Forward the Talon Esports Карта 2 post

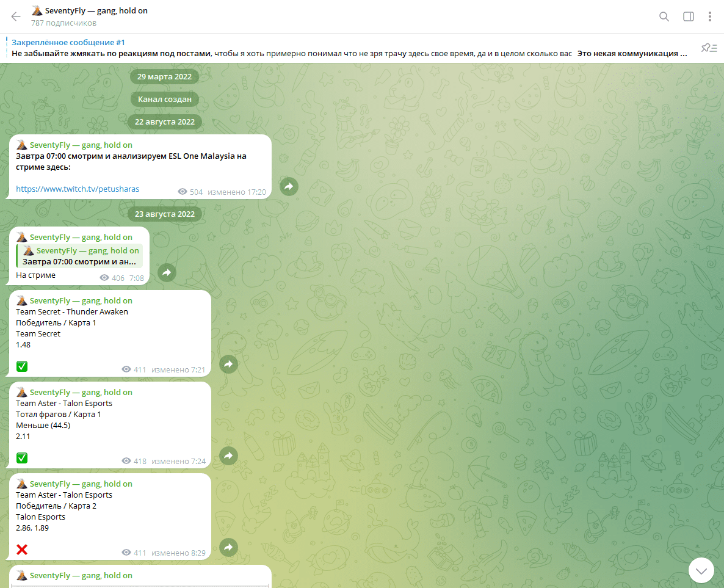[x=228, y=547]
